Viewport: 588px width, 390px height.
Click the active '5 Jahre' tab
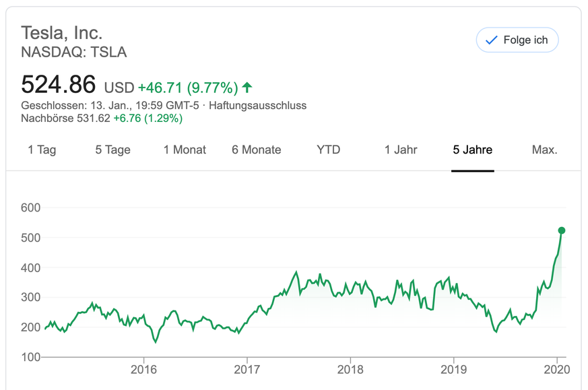473,150
